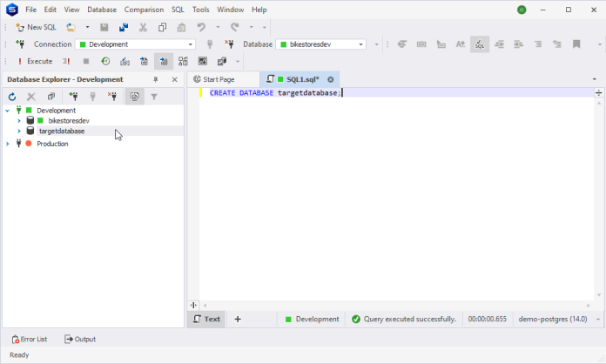Pin the Database Explorer panel
Screen dimensions: 606x364
pyautogui.click(x=156, y=79)
